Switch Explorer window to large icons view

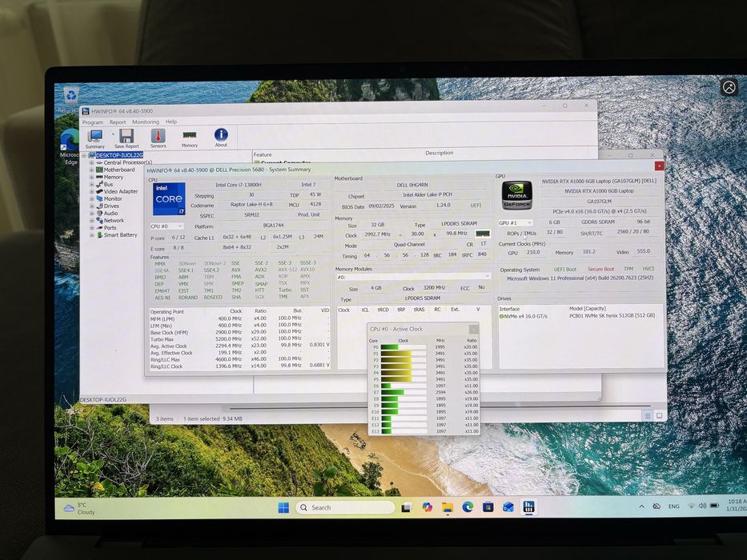(660, 416)
